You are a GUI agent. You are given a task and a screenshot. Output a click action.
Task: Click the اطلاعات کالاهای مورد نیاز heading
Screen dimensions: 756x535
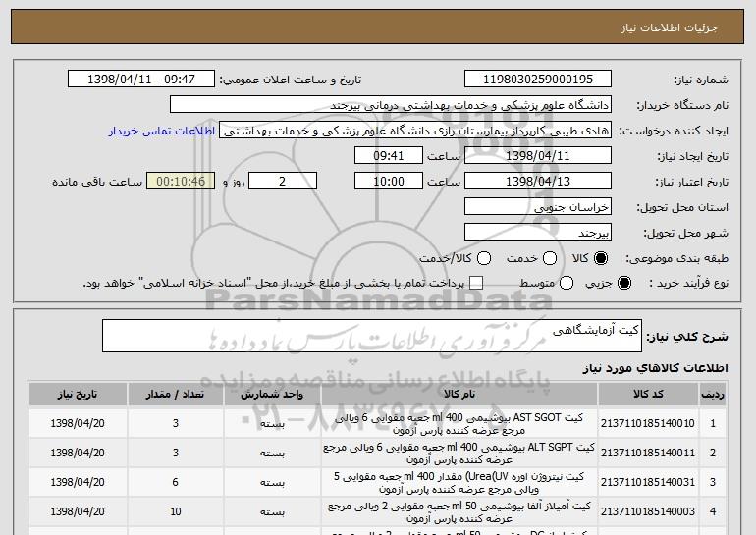pos(655,368)
